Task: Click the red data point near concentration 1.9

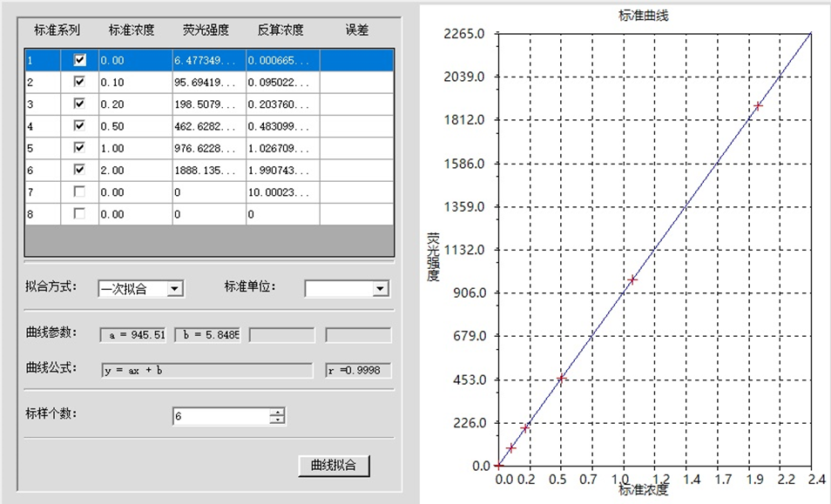Action: [758, 106]
